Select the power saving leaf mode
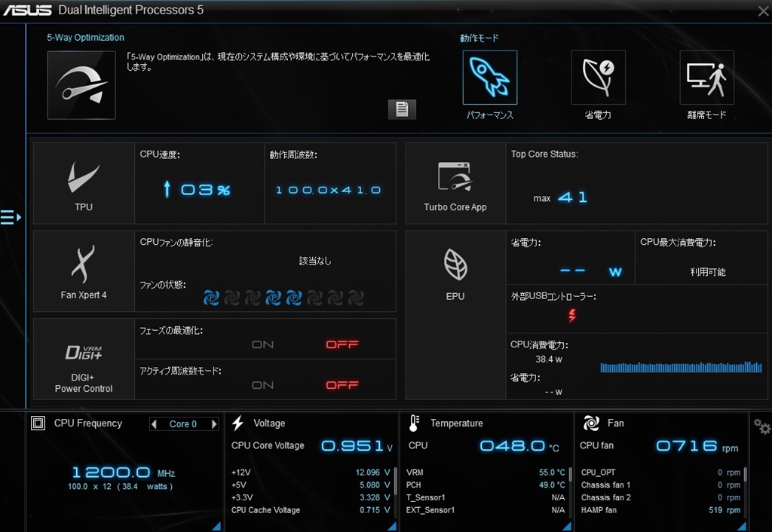 (x=598, y=78)
